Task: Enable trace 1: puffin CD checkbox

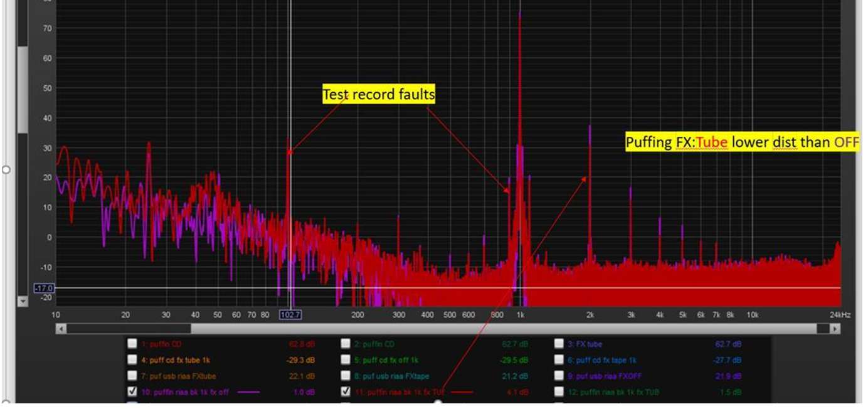Action: point(132,344)
